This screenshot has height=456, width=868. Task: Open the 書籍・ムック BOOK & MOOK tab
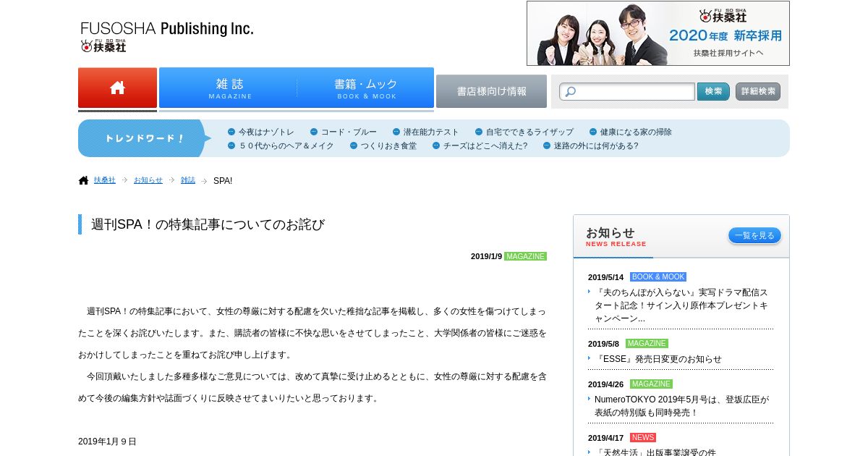click(366, 88)
